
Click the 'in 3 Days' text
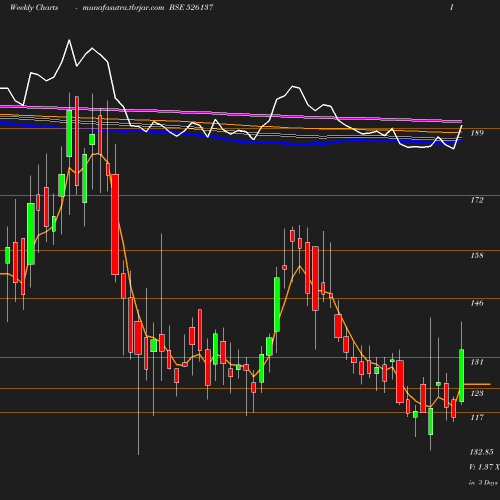click(484, 482)
